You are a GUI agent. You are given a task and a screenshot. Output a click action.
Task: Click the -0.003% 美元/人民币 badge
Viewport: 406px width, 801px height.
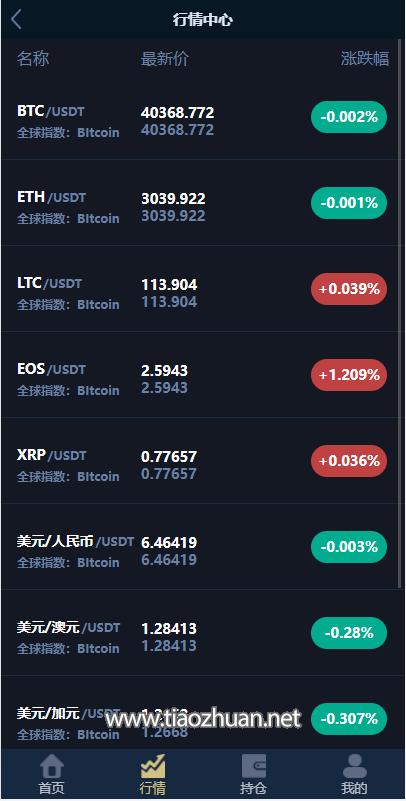click(x=349, y=547)
